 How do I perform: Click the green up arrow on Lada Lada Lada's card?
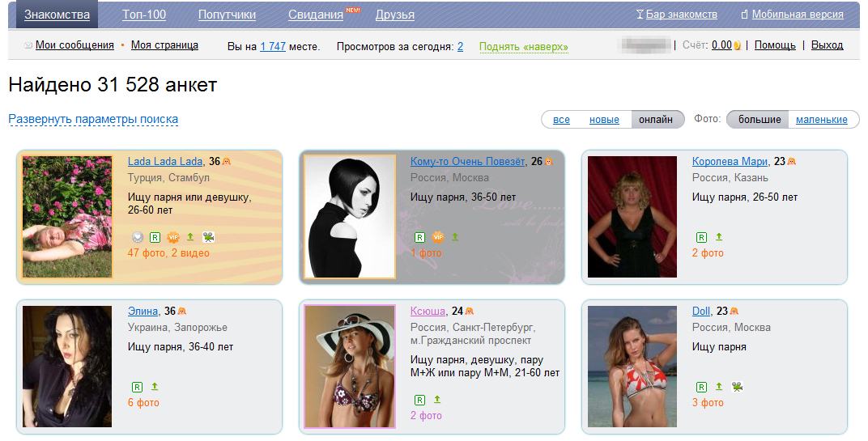click(190, 237)
